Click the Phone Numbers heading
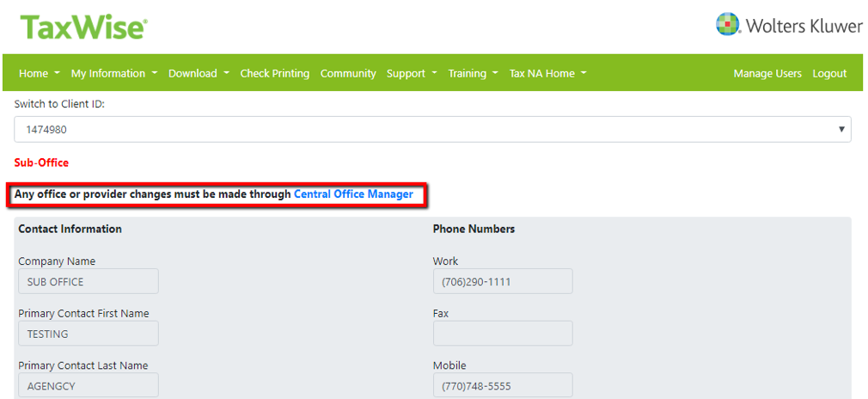 (x=474, y=229)
